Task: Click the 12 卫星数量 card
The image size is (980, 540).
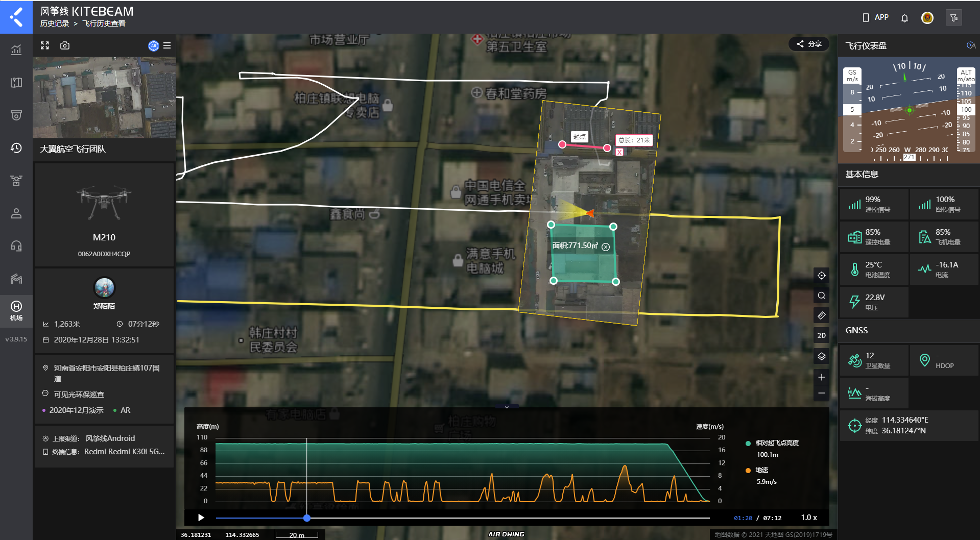Action: tap(874, 360)
